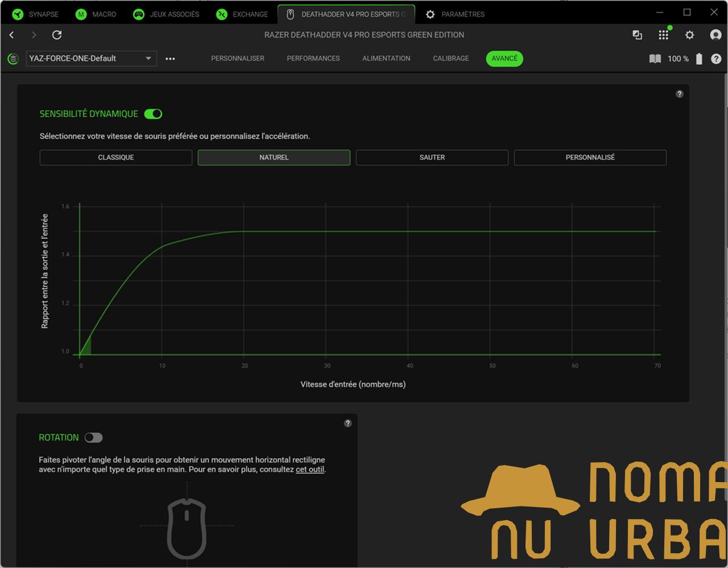Click the help icon in Sensibilité Dynamique panel
Screen dimensions: 728x568
tap(679, 94)
